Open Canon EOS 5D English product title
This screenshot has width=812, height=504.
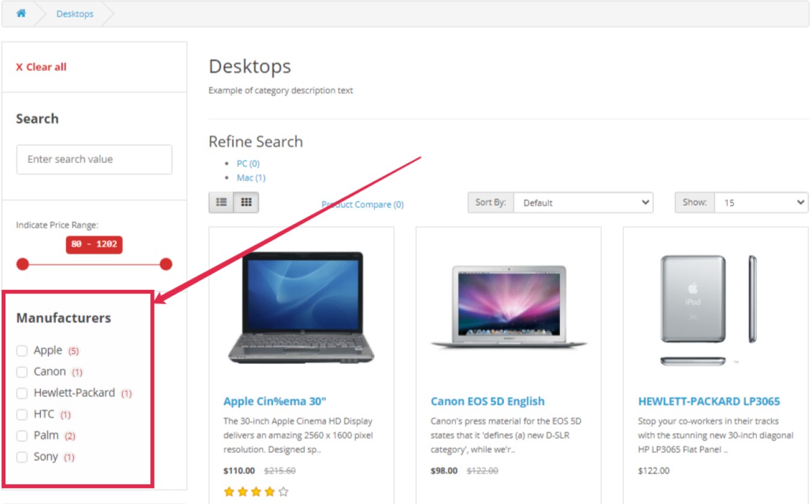[x=488, y=401]
